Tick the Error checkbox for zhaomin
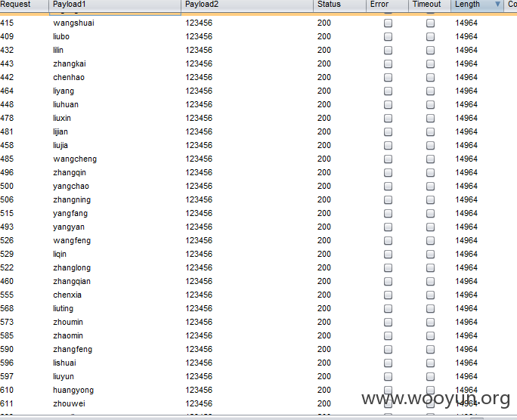 point(388,335)
